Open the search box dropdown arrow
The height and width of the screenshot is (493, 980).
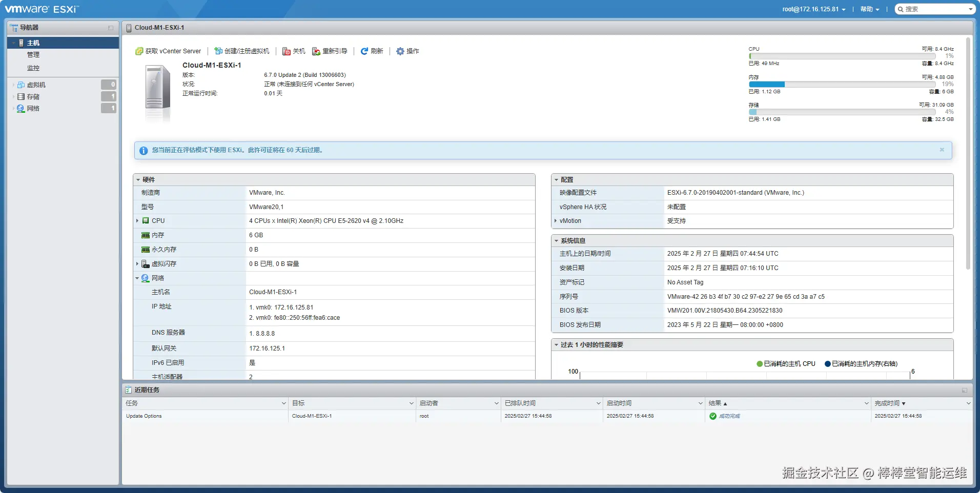click(970, 9)
